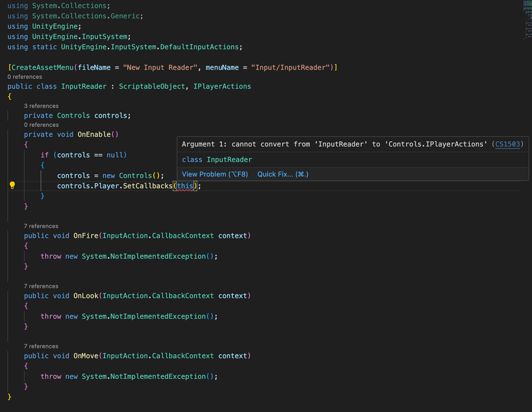The image size is (532, 412).
Task: Click the IPlayerActions interface name
Action: click(x=222, y=86)
